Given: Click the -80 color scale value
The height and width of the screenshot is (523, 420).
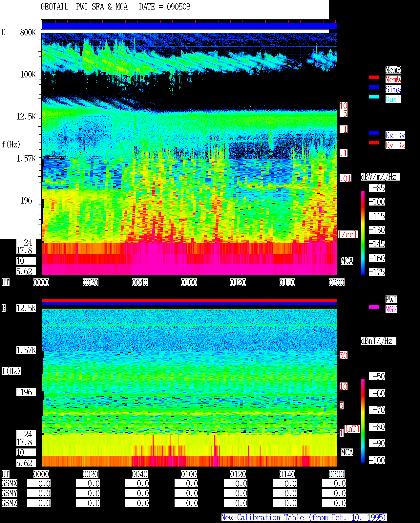Looking at the screenshot, I should [377, 427].
